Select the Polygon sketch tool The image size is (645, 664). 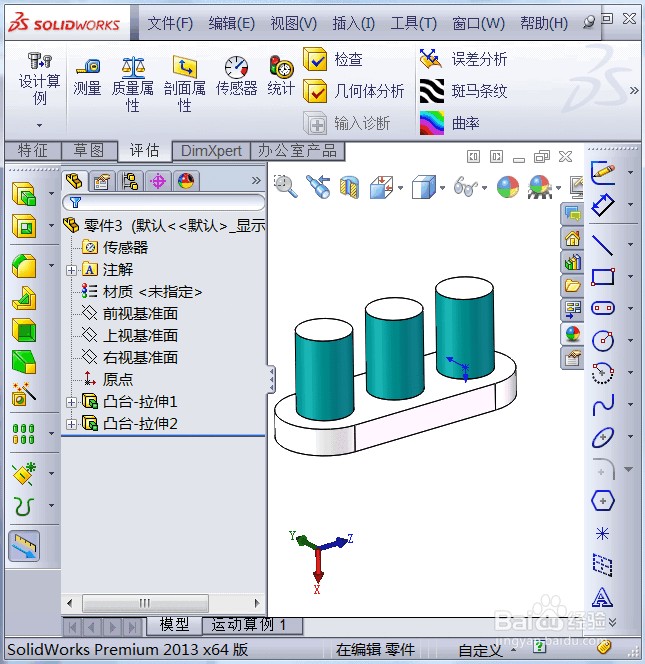(x=602, y=501)
